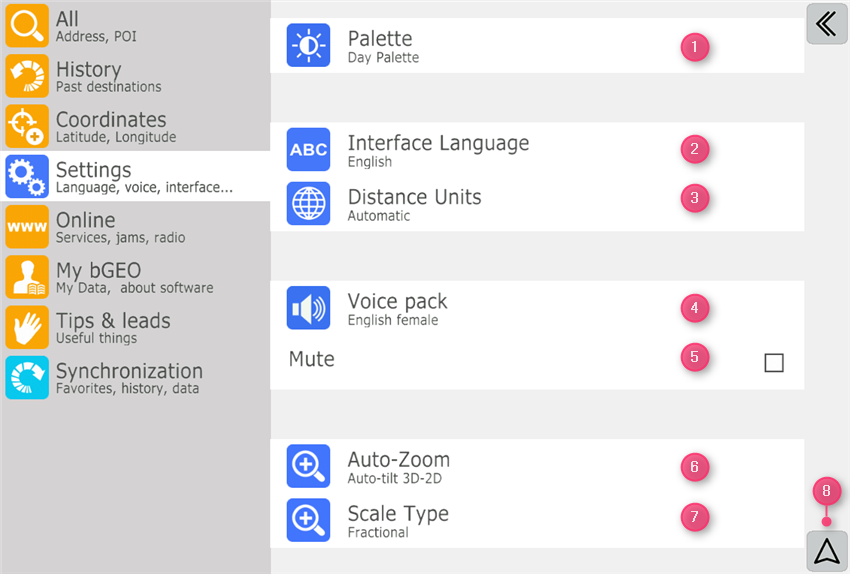Click the Interface Language ABC icon
Screen dimensions: 850x574
tap(308, 150)
